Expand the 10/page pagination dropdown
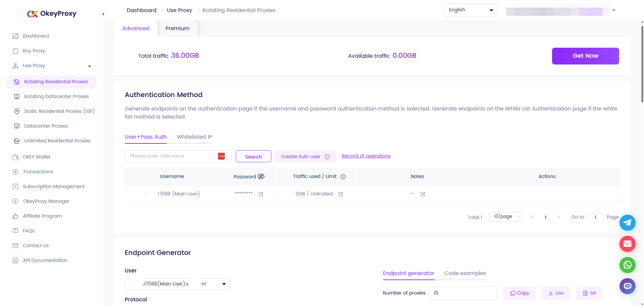 [505, 217]
